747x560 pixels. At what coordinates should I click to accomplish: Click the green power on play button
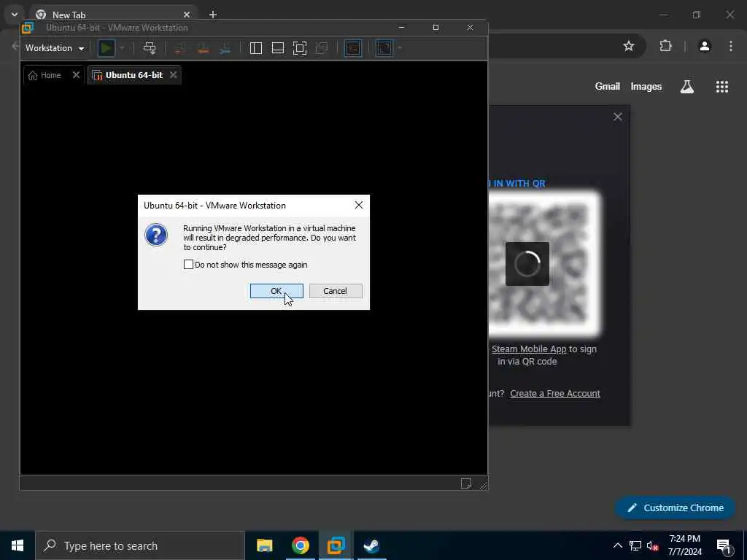point(107,48)
